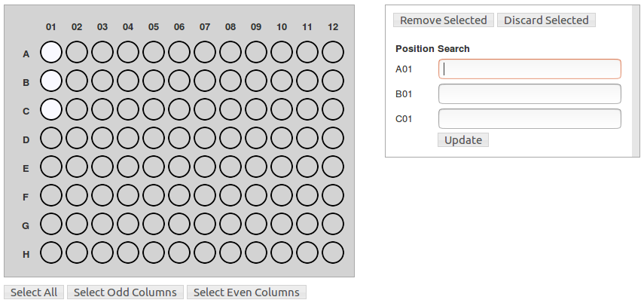Click Select Odd Columns button
The image size is (644, 303).
pos(125,292)
